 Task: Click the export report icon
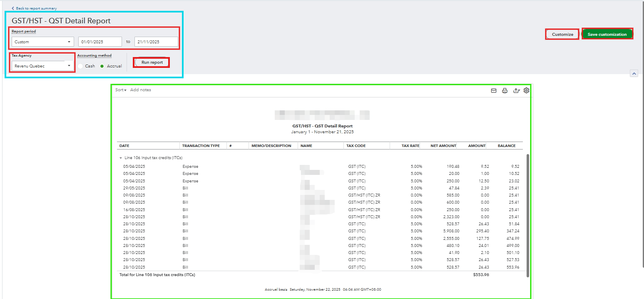tap(516, 90)
